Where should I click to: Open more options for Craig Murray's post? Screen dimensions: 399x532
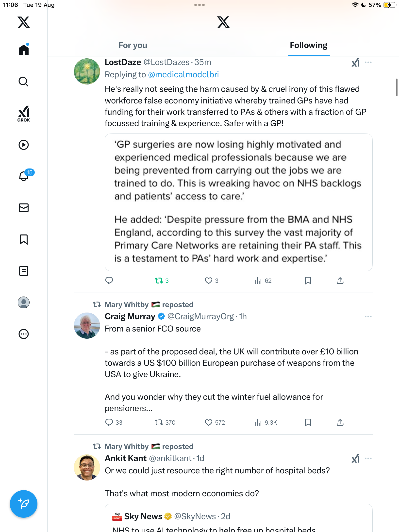coord(368,316)
